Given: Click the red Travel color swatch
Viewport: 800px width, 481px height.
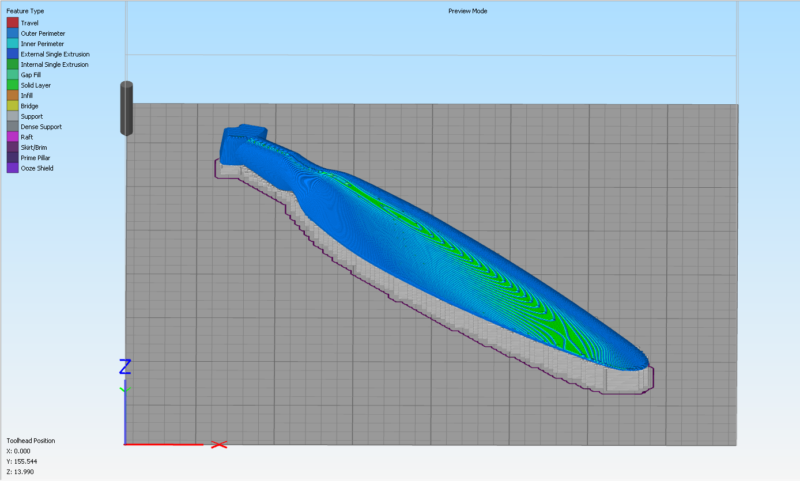Looking at the screenshot, I should point(12,22).
